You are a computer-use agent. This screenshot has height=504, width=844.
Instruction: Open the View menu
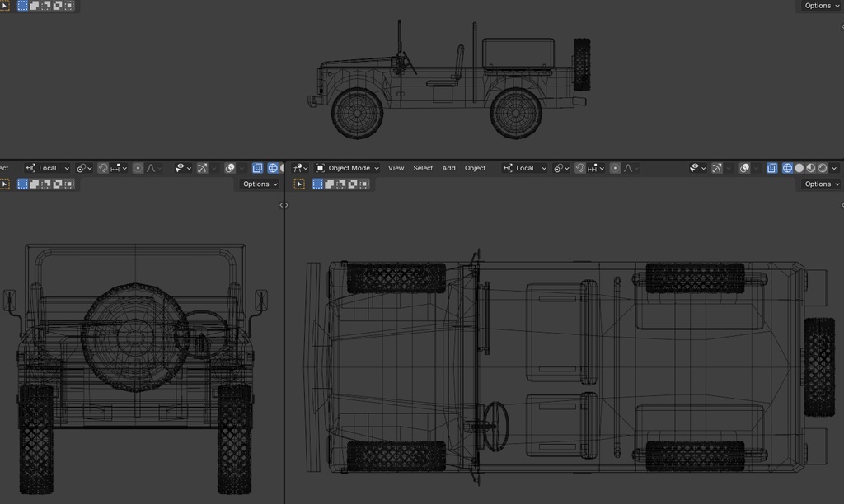pos(396,168)
